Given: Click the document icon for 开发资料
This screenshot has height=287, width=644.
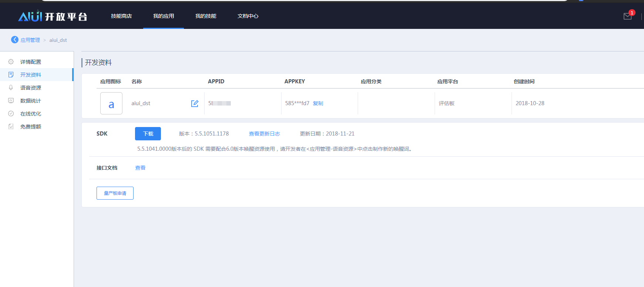Looking at the screenshot, I should [11, 75].
